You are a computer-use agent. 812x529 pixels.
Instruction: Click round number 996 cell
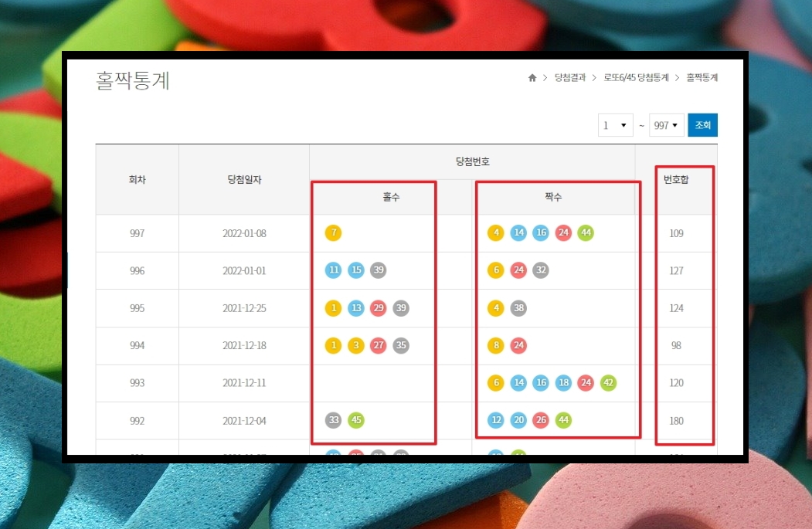click(138, 271)
